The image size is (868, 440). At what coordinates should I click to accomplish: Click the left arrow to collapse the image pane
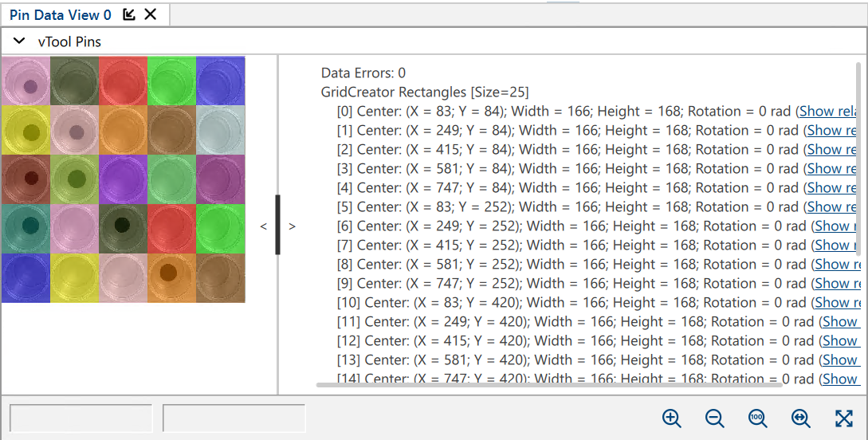pos(263,226)
